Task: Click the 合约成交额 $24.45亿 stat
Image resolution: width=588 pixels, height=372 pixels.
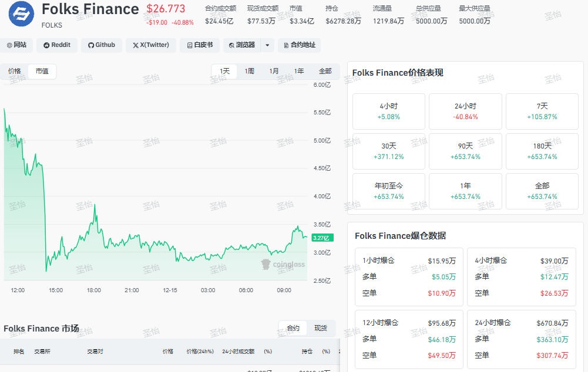Action: tap(220, 15)
